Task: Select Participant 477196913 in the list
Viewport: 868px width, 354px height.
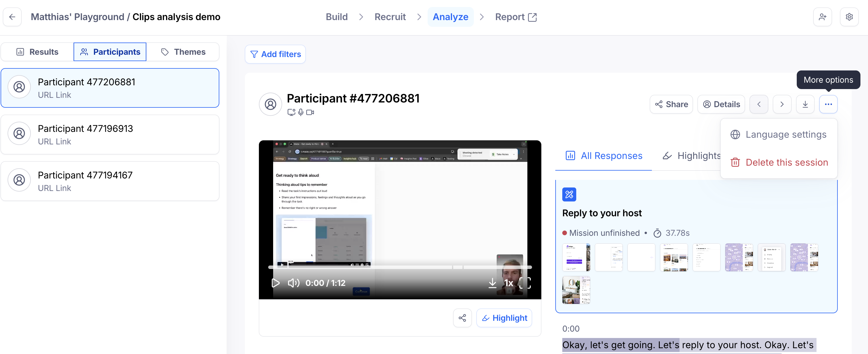Action: tap(110, 134)
